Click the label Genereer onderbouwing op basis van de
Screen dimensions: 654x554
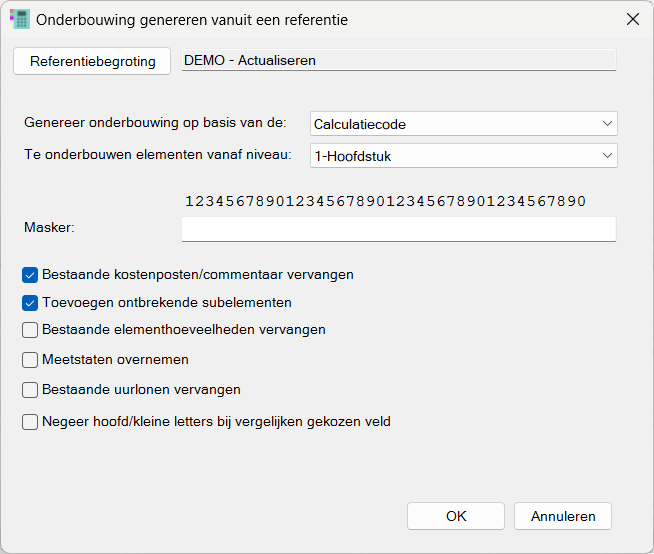coord(155,123)
